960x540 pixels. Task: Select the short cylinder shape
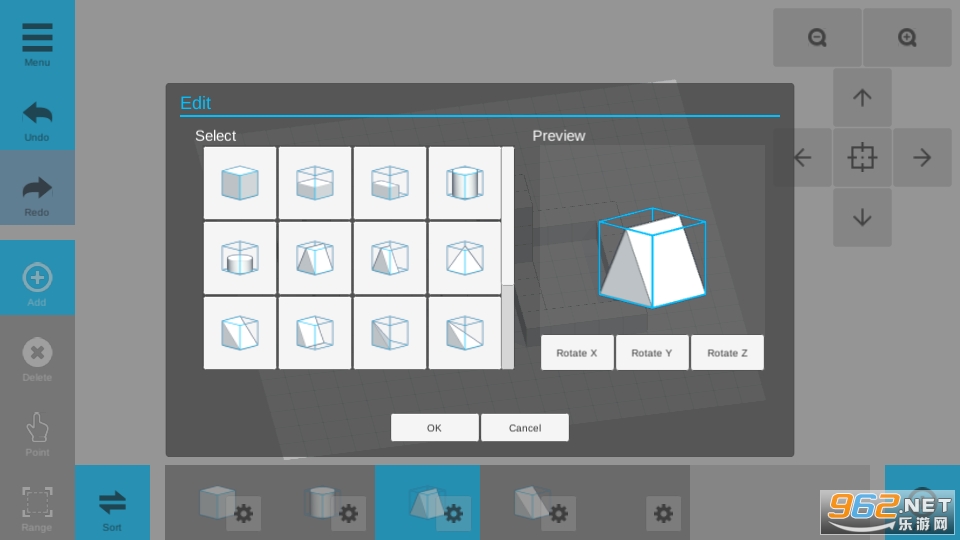[240, 258]
